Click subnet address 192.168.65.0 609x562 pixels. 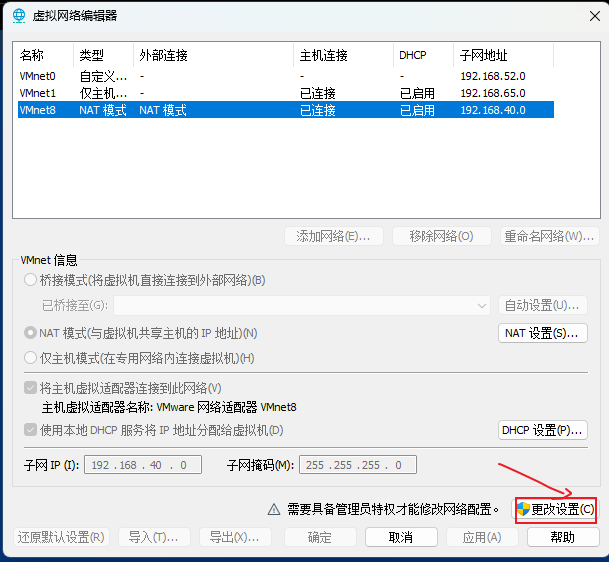492,93
